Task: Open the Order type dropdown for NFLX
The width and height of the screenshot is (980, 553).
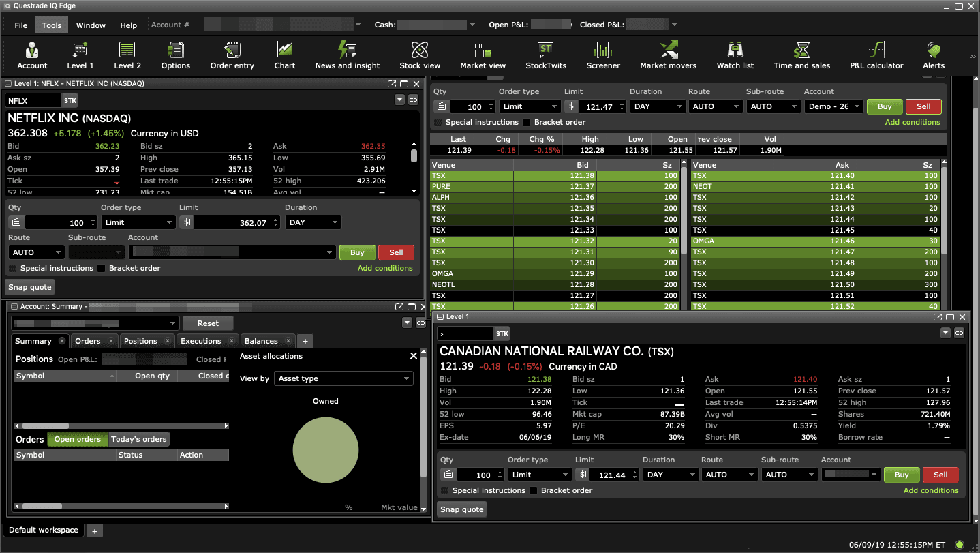Action: coord(138,222)
